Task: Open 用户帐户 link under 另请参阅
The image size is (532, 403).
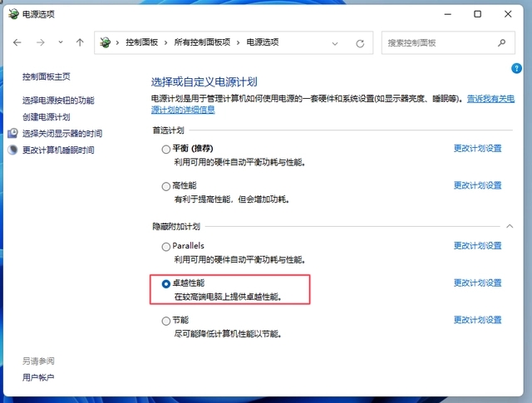Action: click(x=38, y=377)
